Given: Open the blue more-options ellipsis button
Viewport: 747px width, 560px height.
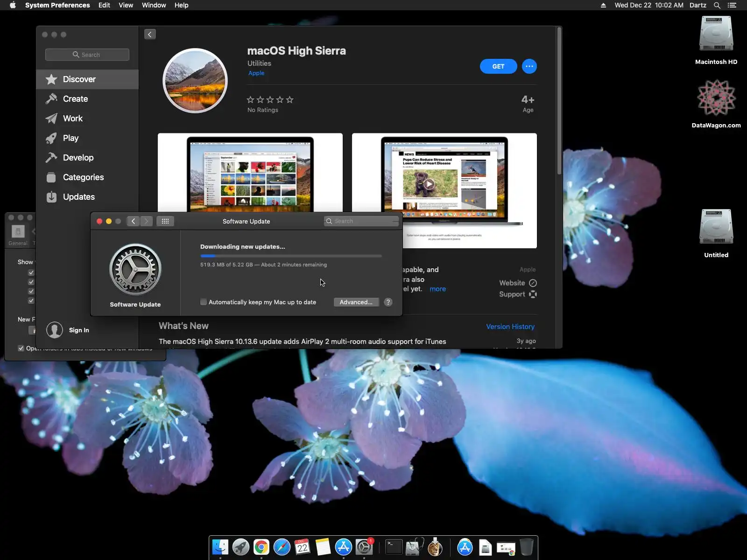Looking at the screenshot, I should click(x=529, y=66).
